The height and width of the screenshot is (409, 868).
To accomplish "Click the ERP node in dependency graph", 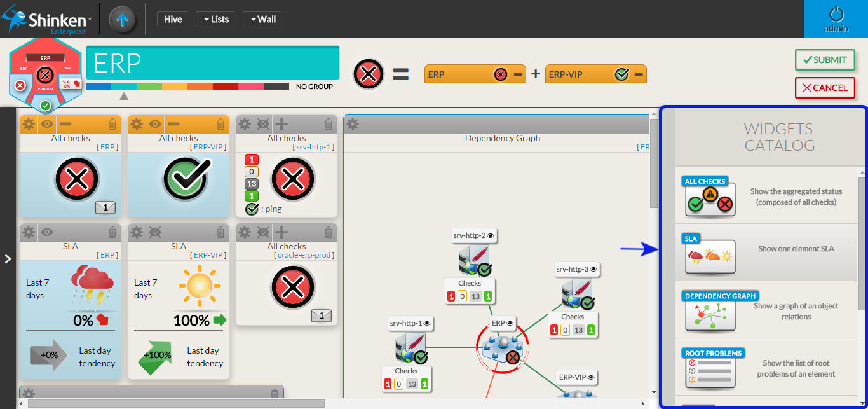I will [503, 347].
